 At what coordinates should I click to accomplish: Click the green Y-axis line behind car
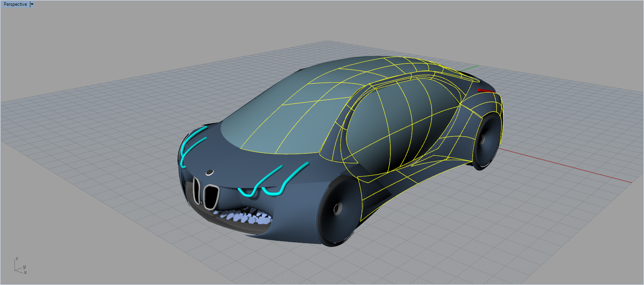(x=471, y=68)
